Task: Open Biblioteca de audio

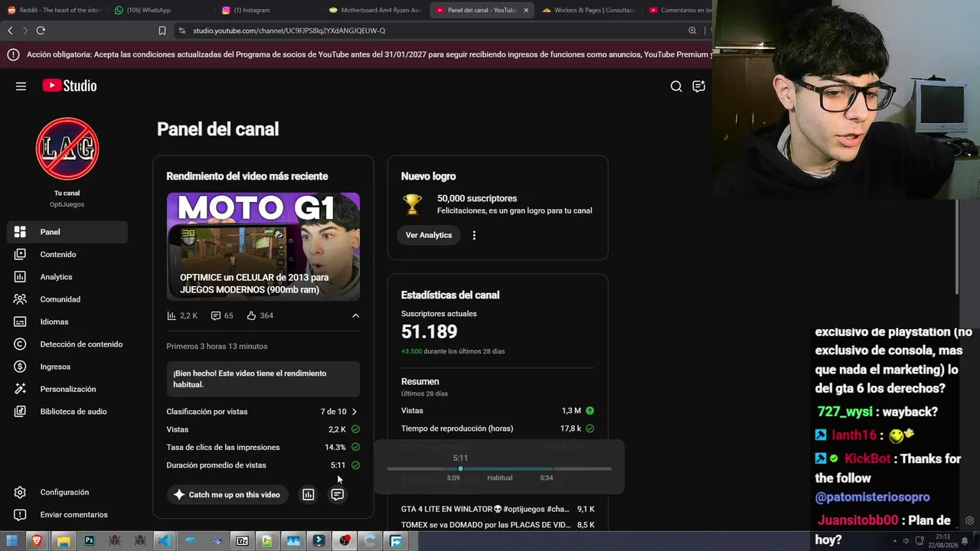Action: [x=67, y=412]
